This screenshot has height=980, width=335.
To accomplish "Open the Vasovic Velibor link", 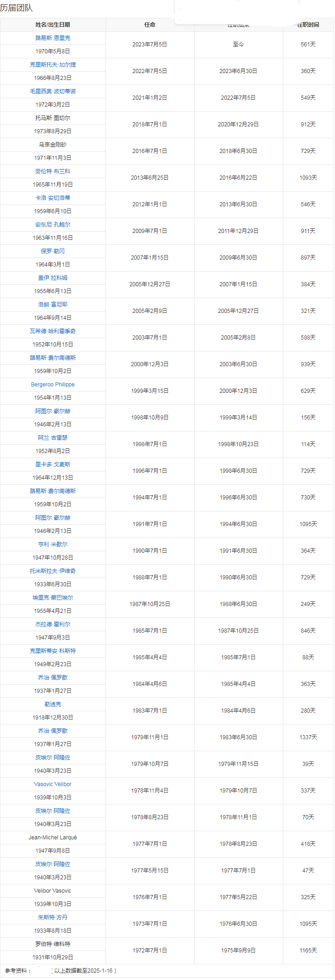I will (x=53, y=784).
